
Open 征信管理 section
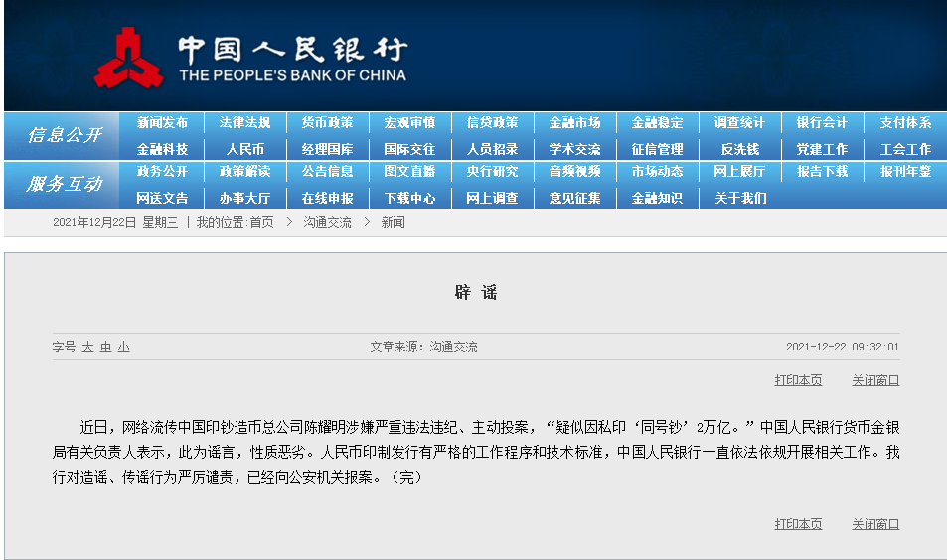click(657, 149)
